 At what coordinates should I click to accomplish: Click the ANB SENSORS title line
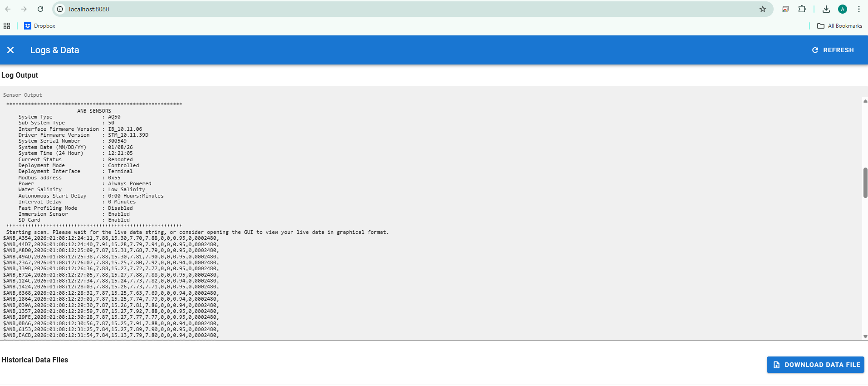pyautogui.click(x=94, y=111)
